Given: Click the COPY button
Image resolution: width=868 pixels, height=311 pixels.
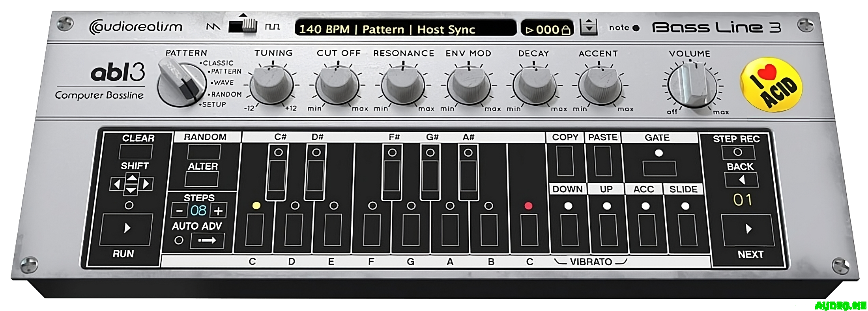Looking at the screenshot, I should [x=565, y=161].
